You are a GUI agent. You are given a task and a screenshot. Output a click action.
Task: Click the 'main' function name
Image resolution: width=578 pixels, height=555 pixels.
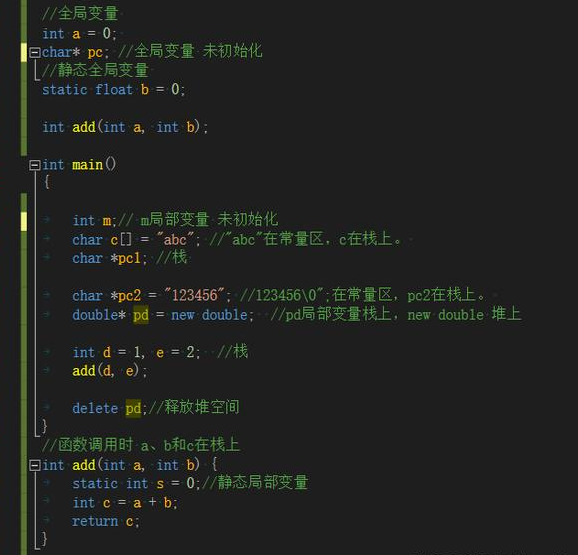click(x=87, y=165)
